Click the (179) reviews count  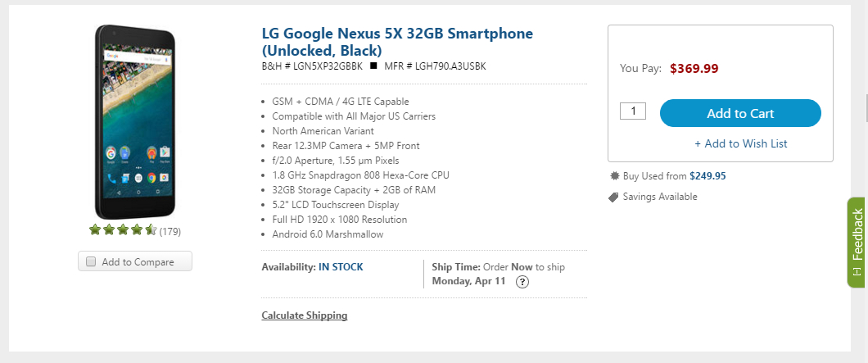170,231
